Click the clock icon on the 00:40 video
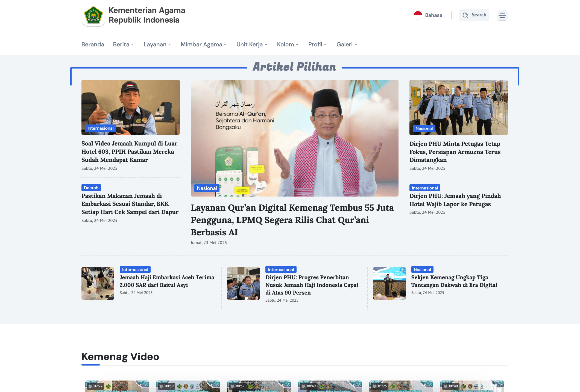Image resolution: width=580 pixels, height=392 pixels. tap(446, 386)
